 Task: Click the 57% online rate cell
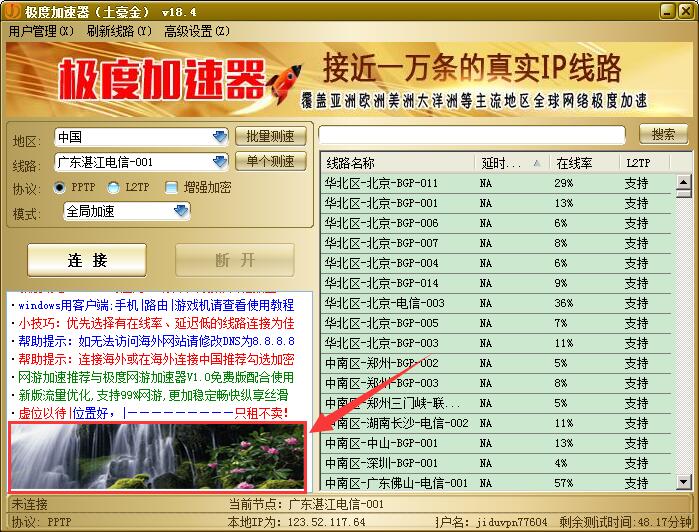click(564, 483)
